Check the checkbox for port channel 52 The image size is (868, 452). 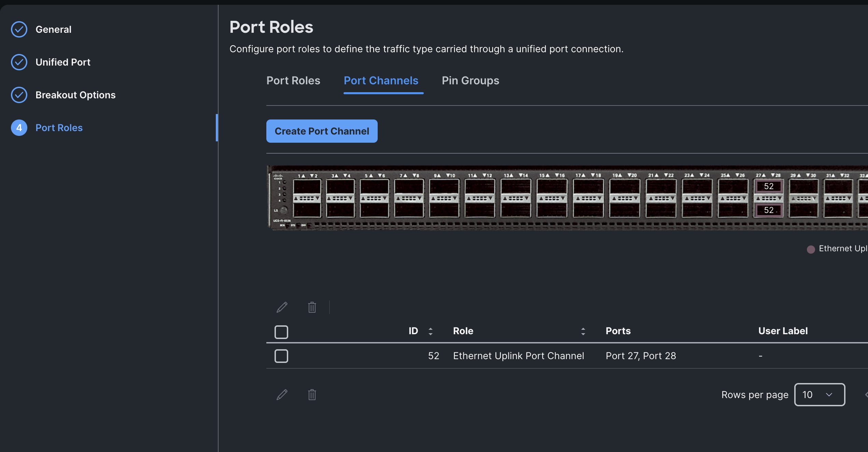(x=281, y=356)
